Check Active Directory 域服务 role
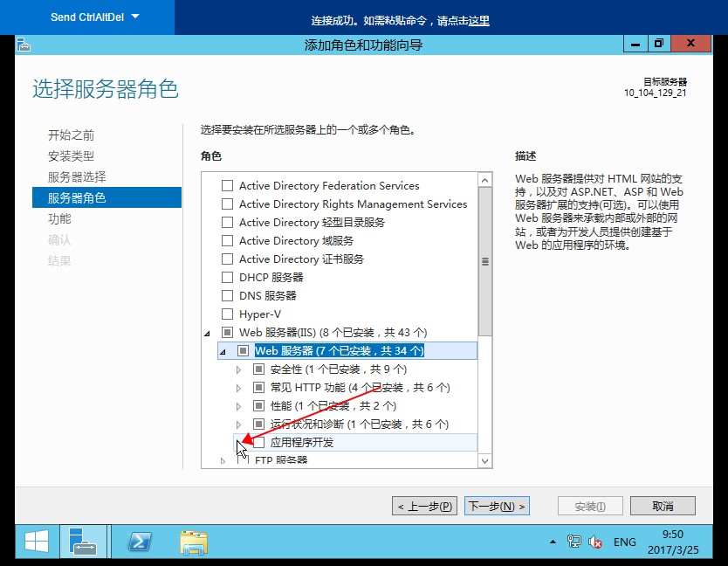The width and height of the screenshot is (728, 566). click(x=228, y=241)
